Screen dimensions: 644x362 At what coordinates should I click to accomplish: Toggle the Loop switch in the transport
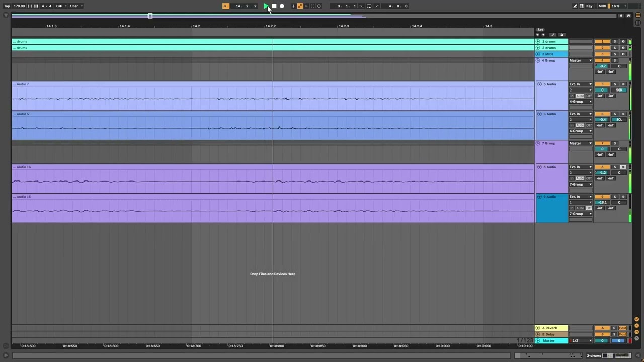(x=369, y=6)
